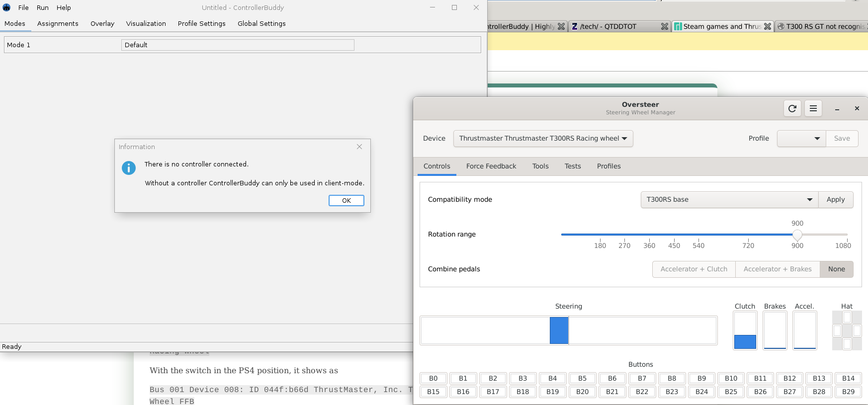Open the Oversteer hamburger menu
This screenshot has height=405, width=868.
(x=813, y=108)
